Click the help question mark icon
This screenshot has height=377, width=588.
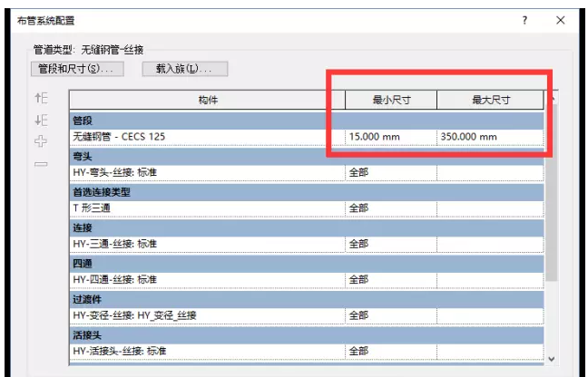[525, 20]
